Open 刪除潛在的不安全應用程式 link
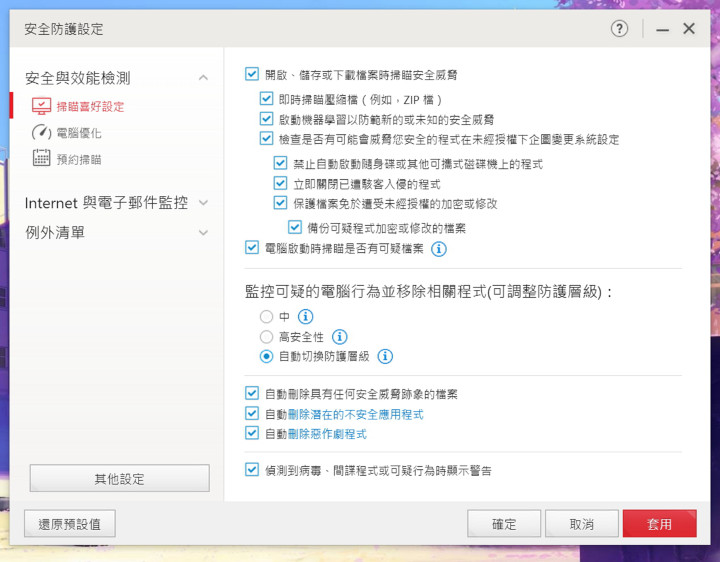Viewport: 720px width, 562px height. tap(355, 414)
